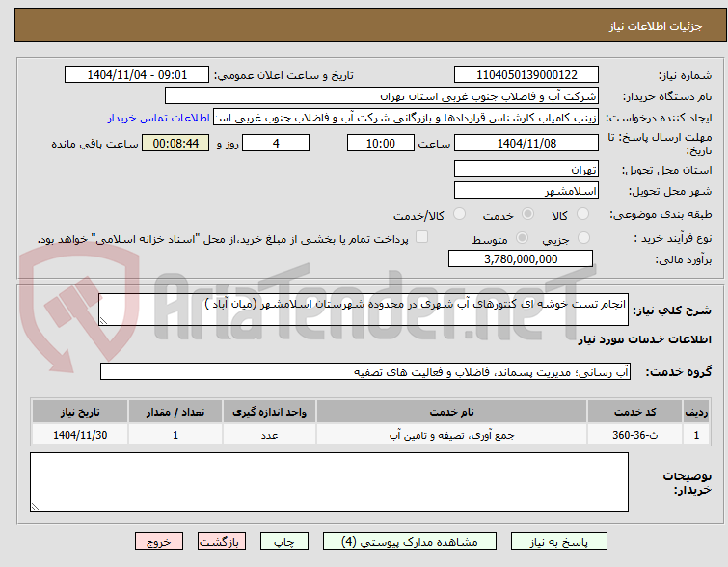Screen dimensions: 728x567
Task: Click the request creator field زینب کامیاب
Action: point(406,118)
